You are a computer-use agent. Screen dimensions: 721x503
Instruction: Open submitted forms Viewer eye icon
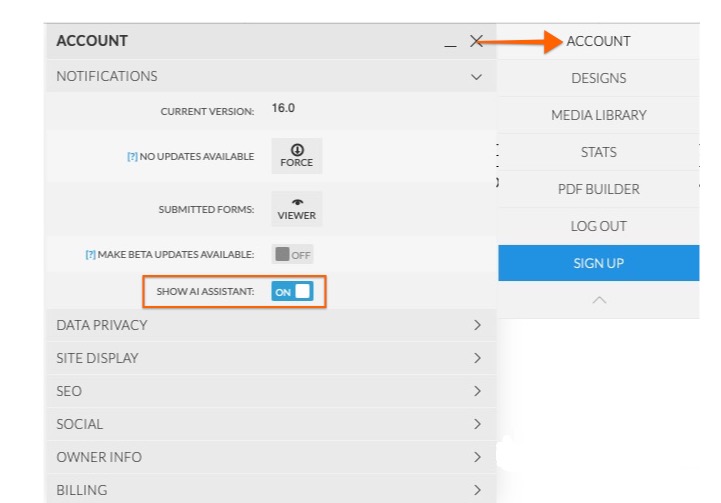point(297,202)
